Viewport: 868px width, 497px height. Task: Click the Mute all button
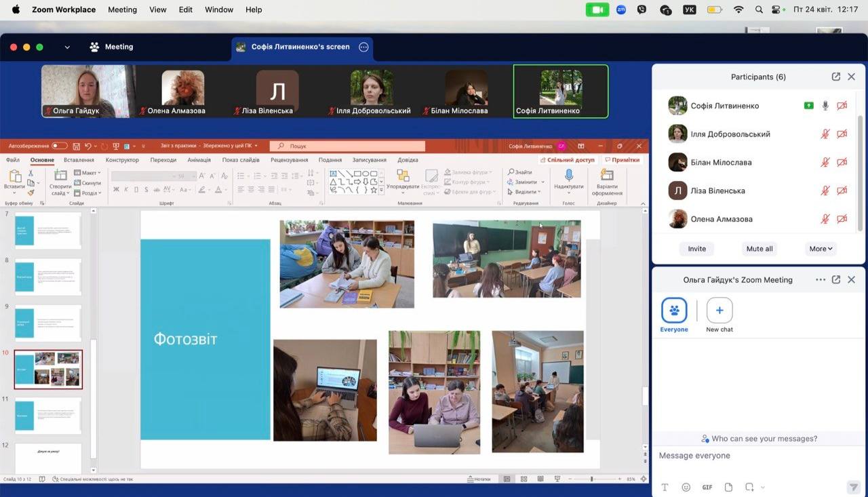(759, 249)
